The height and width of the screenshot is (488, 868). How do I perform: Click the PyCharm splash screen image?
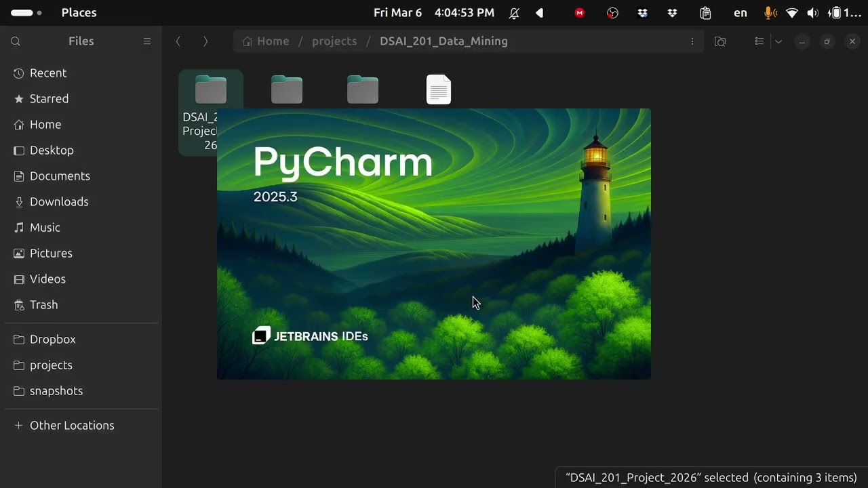(434, 244)
